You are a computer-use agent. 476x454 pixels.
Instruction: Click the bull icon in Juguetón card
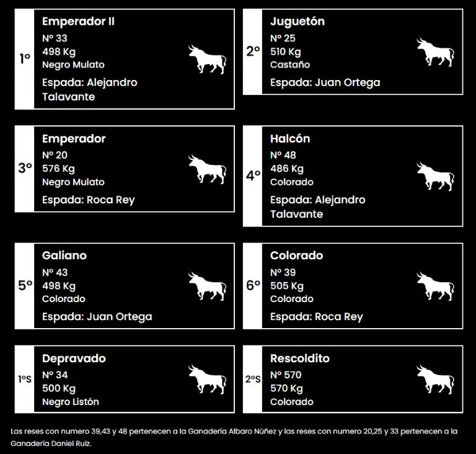[435, 51]
